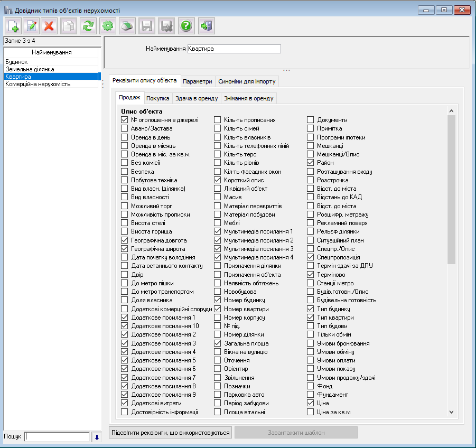Viewport: 476px width, 448px height.
Task: Click the green refresh arrows icon
Action: pyautogui.click(x=88, y=26)
